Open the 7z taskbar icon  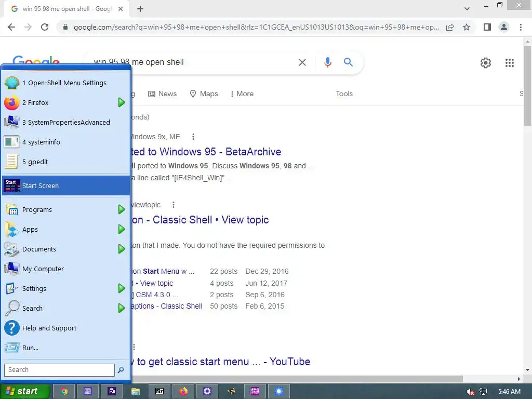click(x=159, y=391)
